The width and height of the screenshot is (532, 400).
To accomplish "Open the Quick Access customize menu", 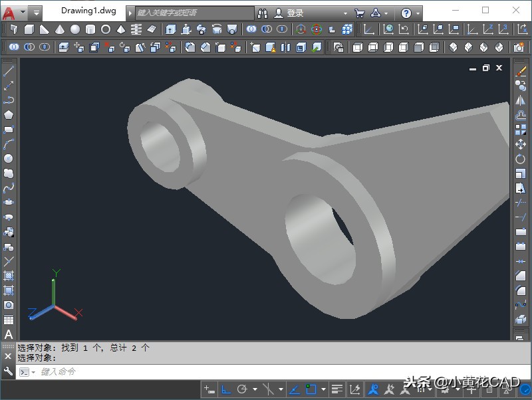I will 37,12.
